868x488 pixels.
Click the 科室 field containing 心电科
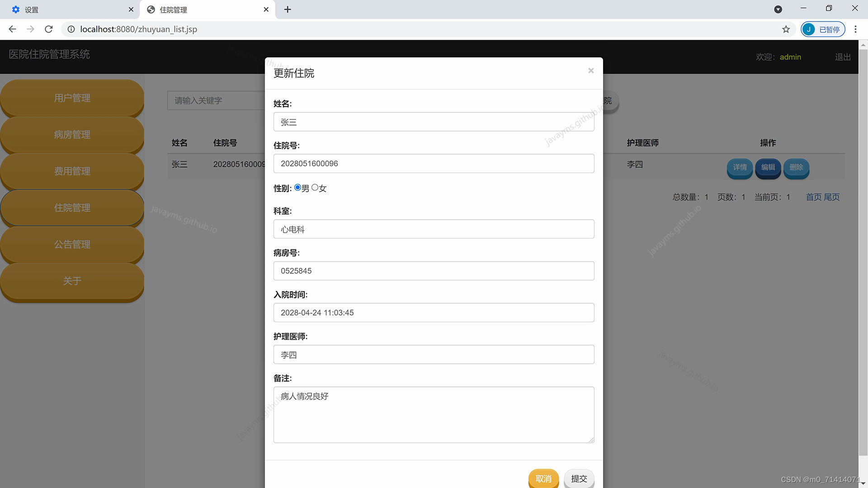(434, 229)
